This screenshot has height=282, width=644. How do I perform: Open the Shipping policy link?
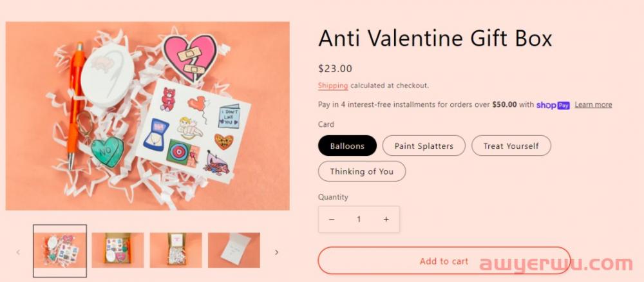tap(333, 86)
